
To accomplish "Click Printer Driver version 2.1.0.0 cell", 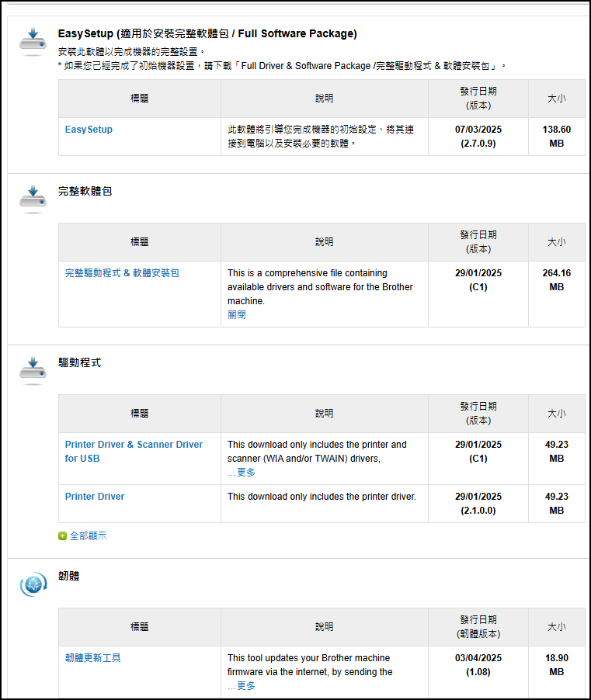I will click(478, 504).
